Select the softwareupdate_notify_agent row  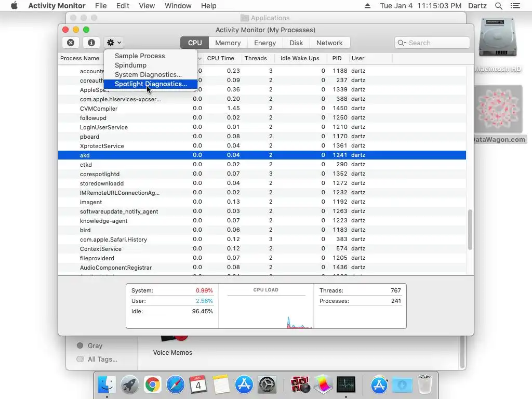click(262, 211)
